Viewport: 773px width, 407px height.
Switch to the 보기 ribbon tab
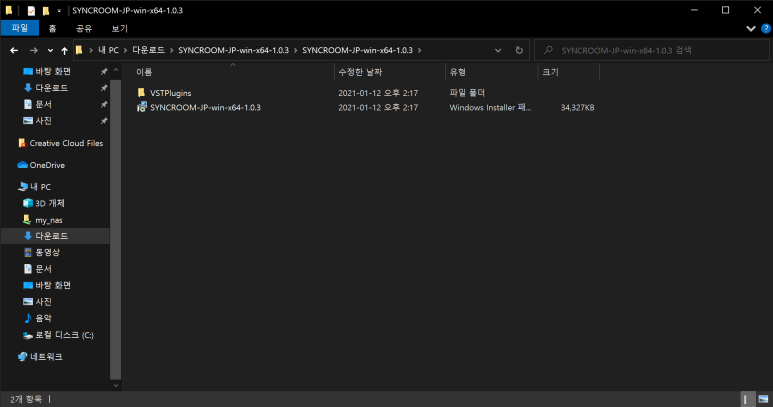tap(119, 29)
